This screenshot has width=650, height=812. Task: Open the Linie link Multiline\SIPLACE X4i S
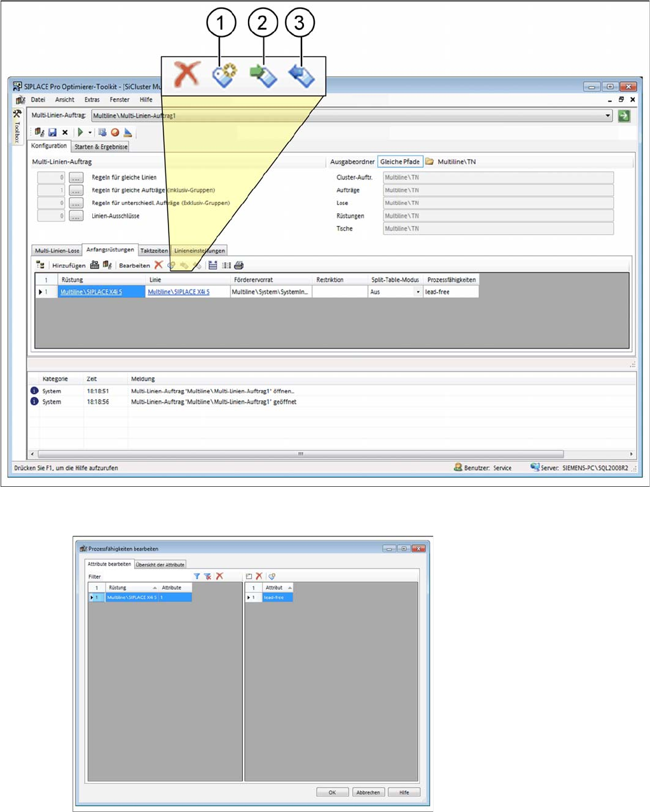(x=179, y=292)
